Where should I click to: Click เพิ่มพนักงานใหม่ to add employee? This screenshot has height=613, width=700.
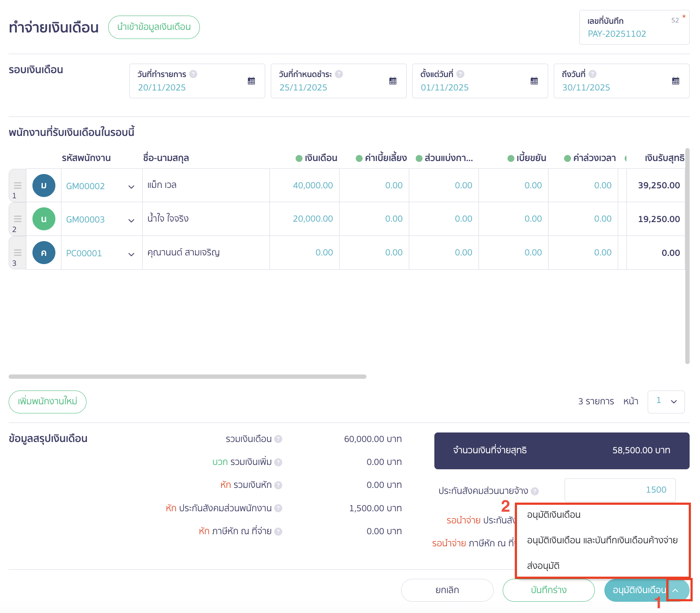pyautogui.click(x=48, y=402)
